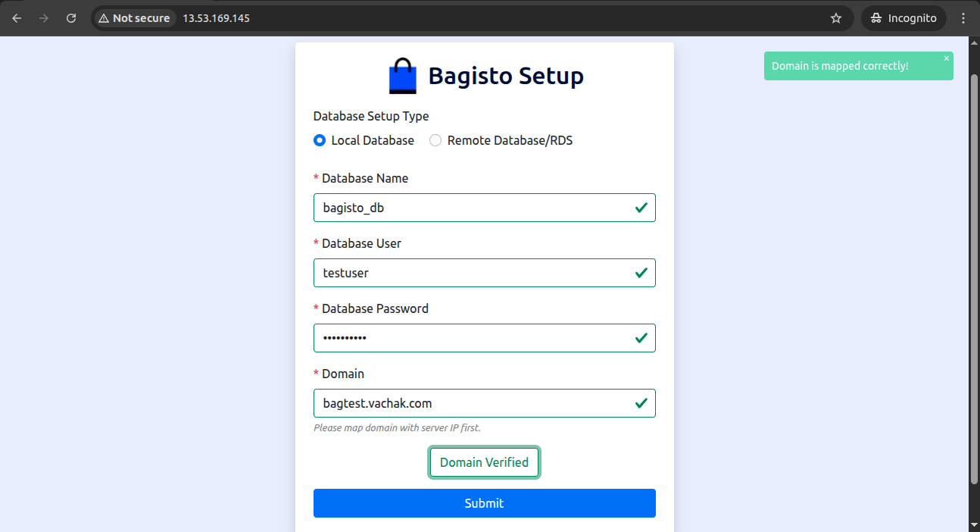The height and width of the screenshot is (532, 980).
Task: Bookmark this page with the star icon
Action: click(836, 18)
